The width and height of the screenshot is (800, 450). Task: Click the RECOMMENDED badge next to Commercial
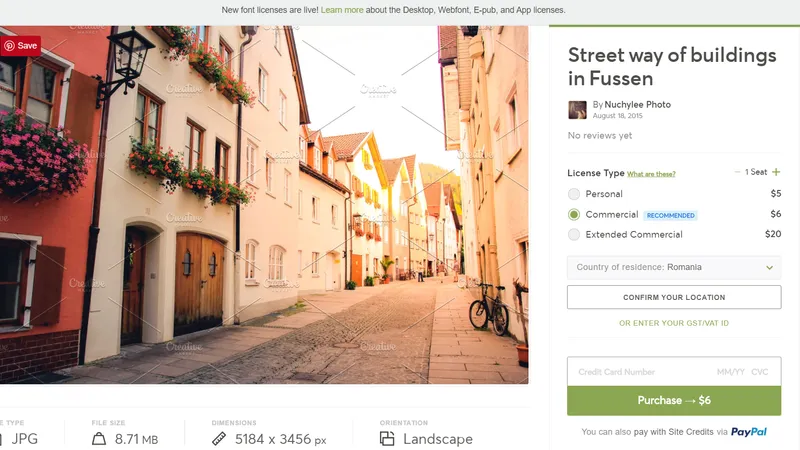tap(670, 215)
